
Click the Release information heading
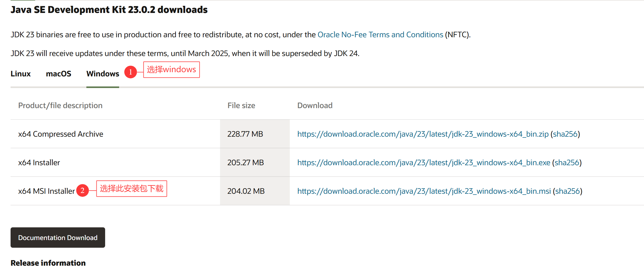tap(48, 263)
